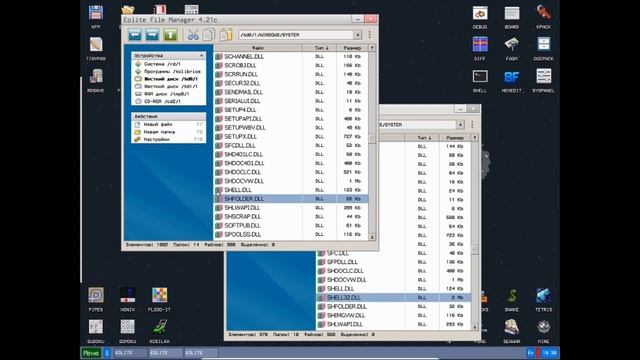
Task: Sort by Тип column in back window
Action: point(422,138)
